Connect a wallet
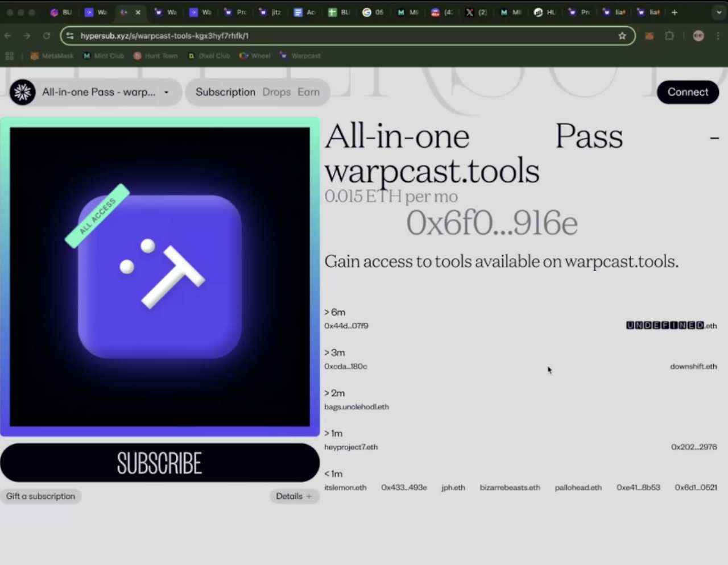Viewport: 728px width, 565px height. 688,92
